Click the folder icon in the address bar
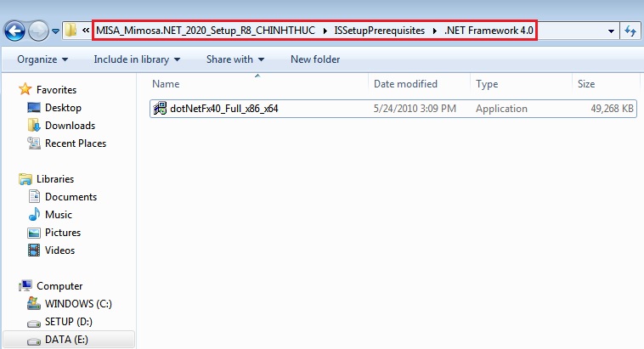 coord(71,30)
